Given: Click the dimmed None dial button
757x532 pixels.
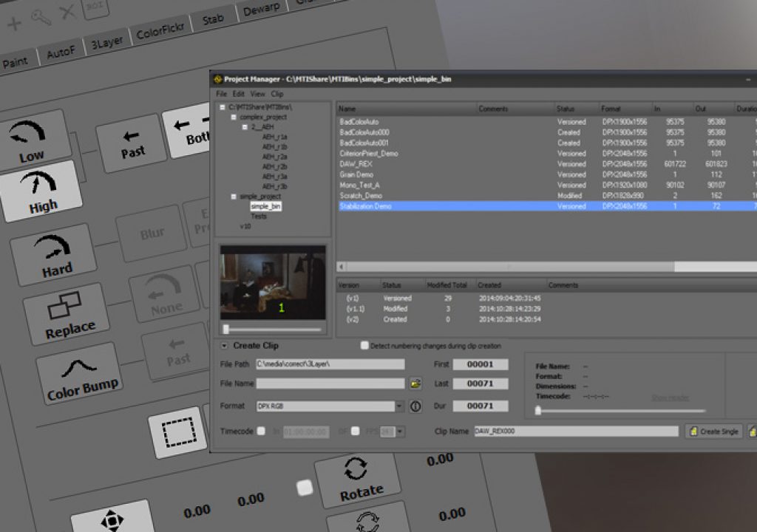Looking at the screenshot, I should point(164,293).
